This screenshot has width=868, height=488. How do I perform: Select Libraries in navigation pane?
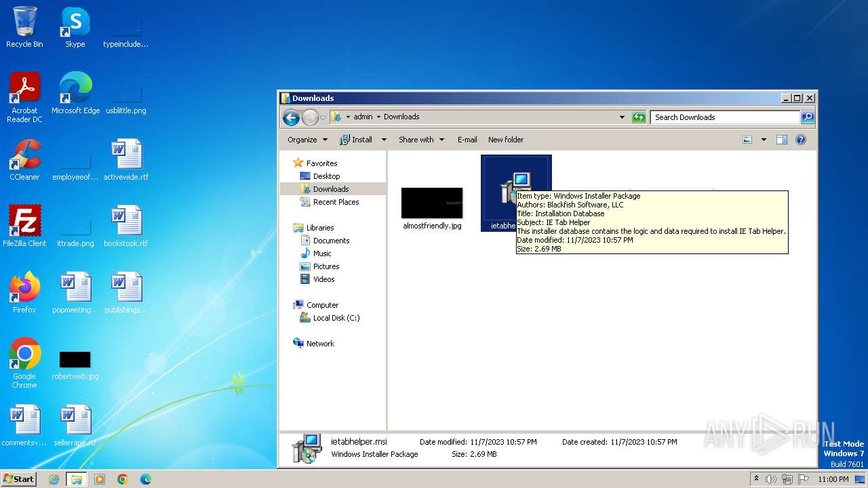pyautogui.click(x=319, y=228)
